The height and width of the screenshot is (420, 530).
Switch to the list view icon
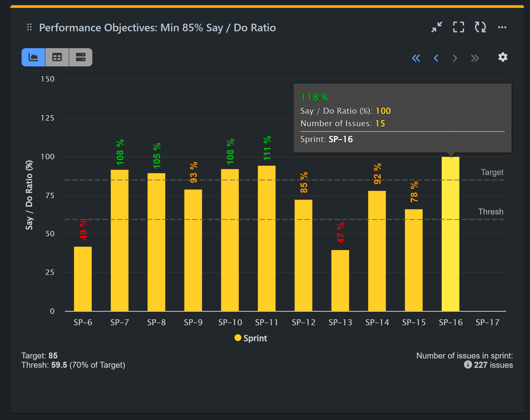pyautogui.click(x=80, y=57)
